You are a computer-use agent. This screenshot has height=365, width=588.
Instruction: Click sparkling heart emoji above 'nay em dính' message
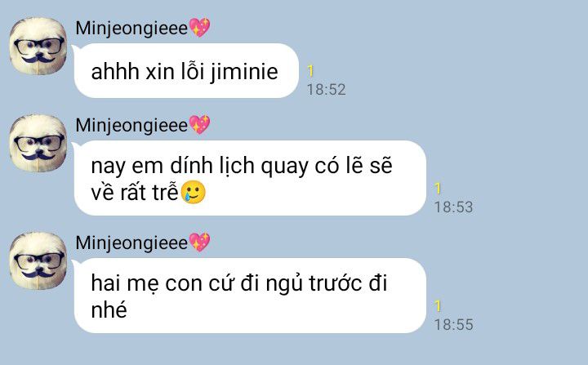click(x=199, y=125)
